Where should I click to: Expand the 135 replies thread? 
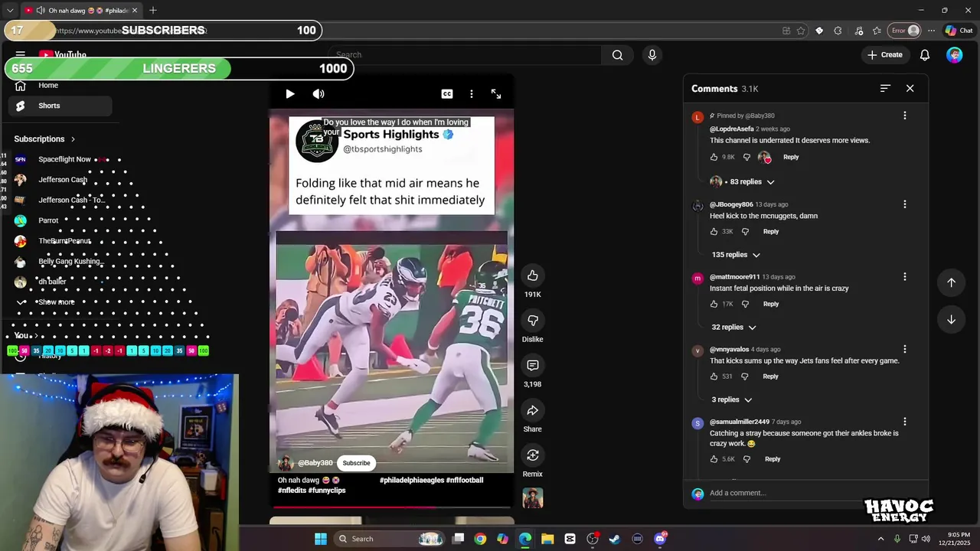point(736,255)
